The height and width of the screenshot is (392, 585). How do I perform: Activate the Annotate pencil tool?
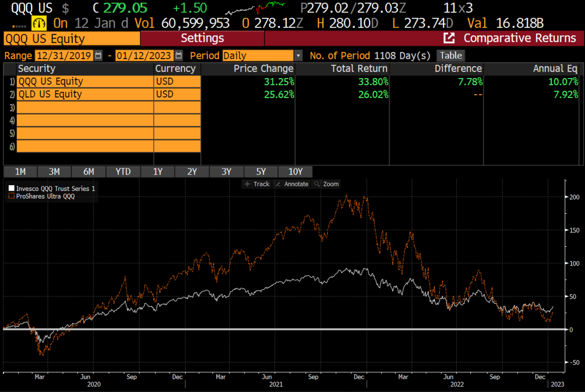tap(278, 184)
